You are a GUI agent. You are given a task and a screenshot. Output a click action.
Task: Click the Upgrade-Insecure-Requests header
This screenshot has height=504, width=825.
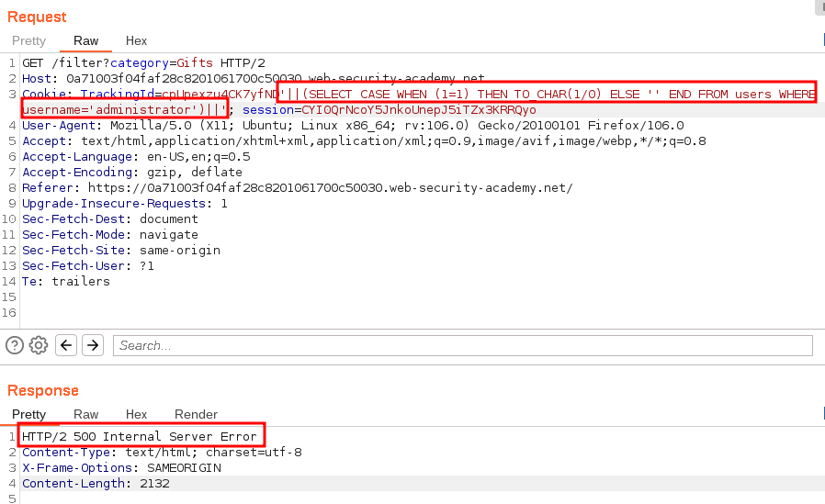click(125, 204)
